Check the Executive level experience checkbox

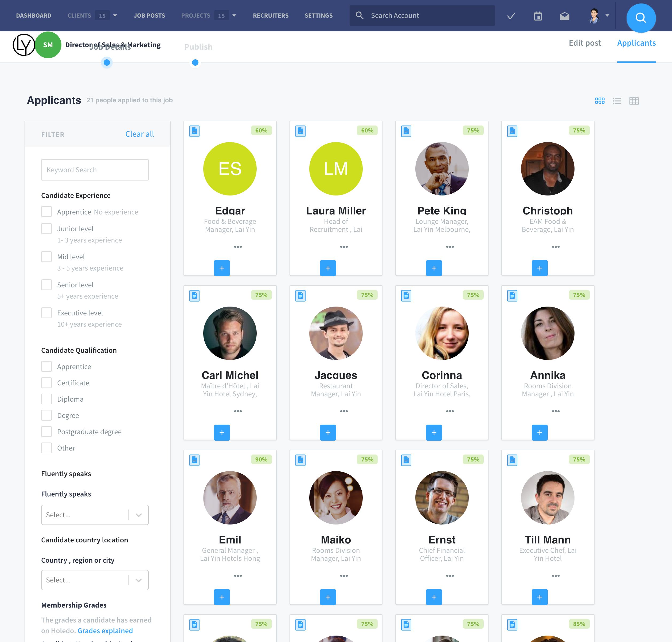pyautogui.click(x=46, y=313)
